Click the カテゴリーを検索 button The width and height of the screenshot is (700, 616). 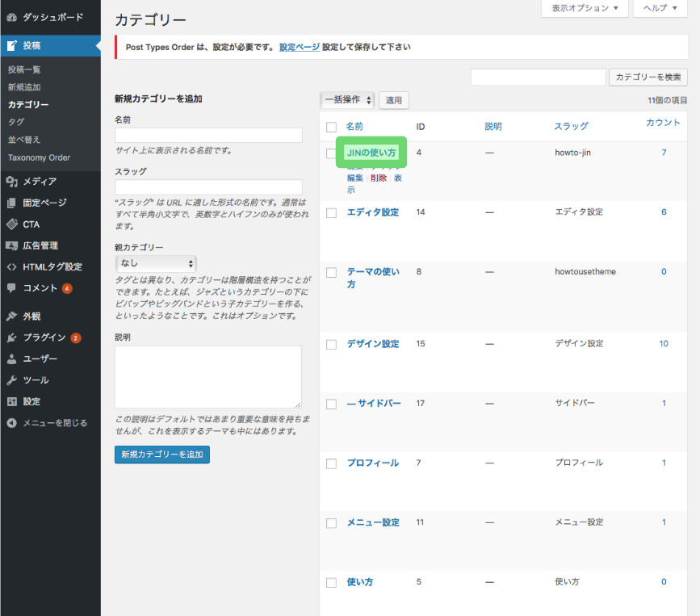click(648, 78)
